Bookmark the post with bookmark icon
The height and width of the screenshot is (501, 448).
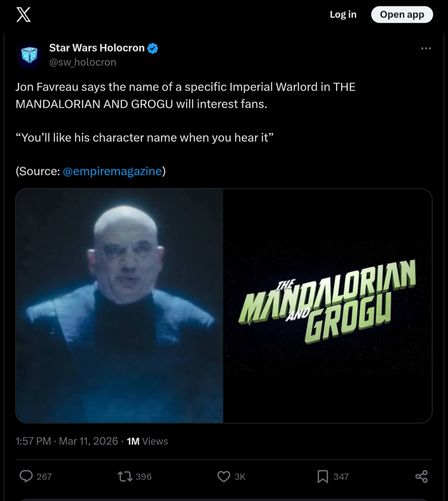322,476
